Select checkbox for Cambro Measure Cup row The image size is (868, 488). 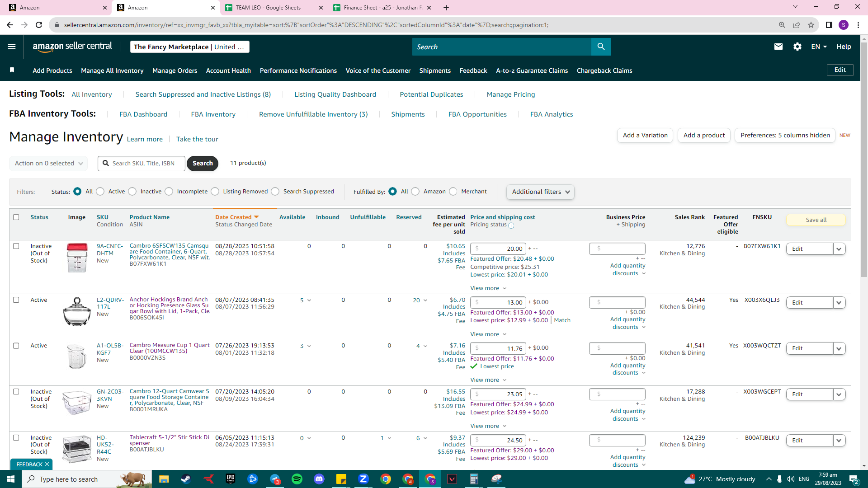(x=16, y=346)
